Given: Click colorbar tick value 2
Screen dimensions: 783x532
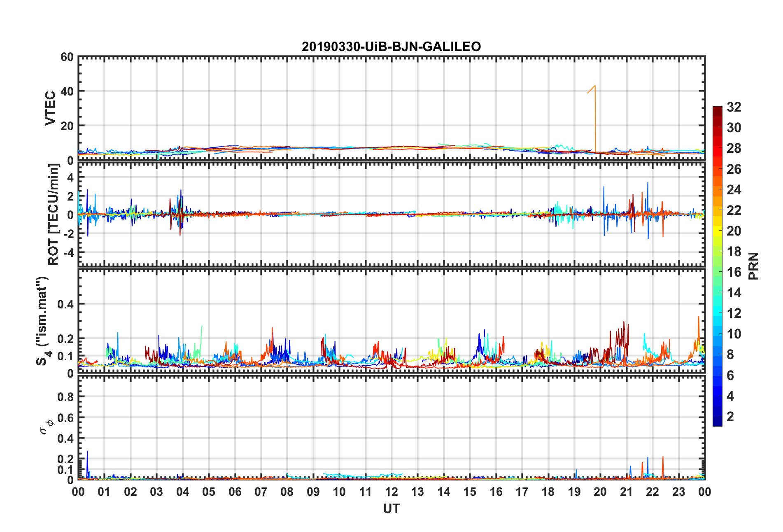Looking at the screenshot, I should pyautogui.click(x=730, y=417).
